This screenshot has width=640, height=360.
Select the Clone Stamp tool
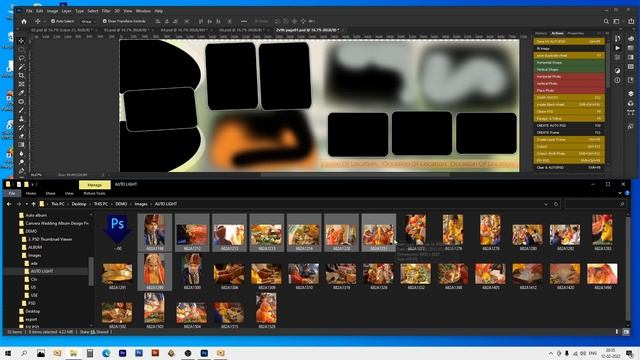point(21,119)
